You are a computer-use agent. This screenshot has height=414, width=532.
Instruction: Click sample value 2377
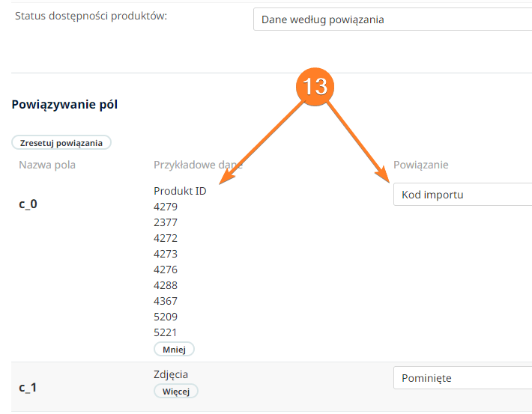[x=166, y=222]
